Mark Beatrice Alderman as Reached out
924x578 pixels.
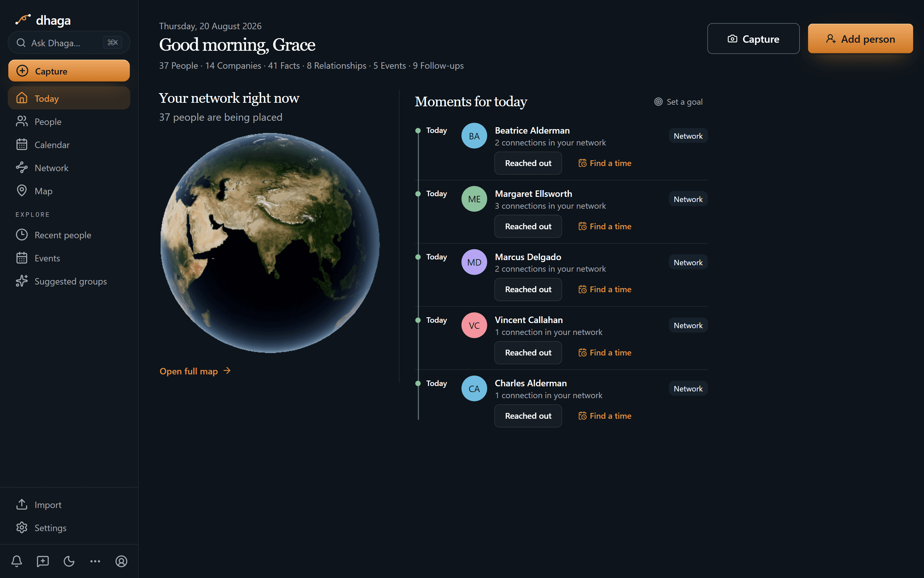click(528, 163)
